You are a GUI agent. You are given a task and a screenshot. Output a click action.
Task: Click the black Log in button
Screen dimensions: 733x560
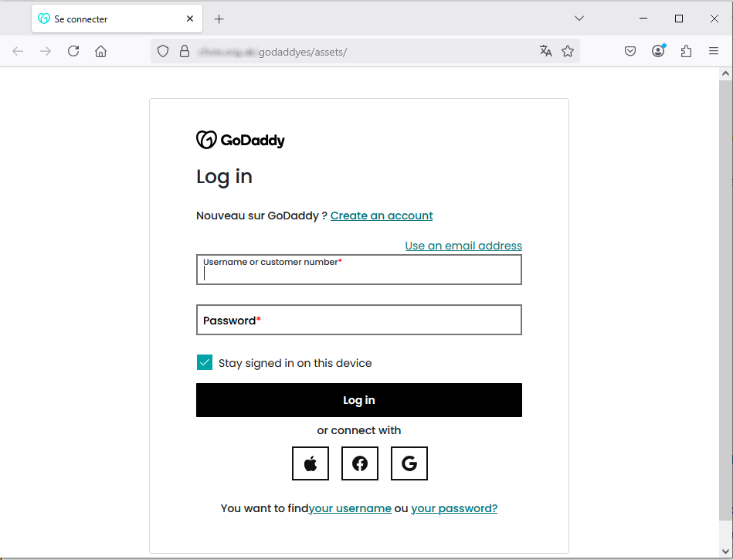[359, 400]
